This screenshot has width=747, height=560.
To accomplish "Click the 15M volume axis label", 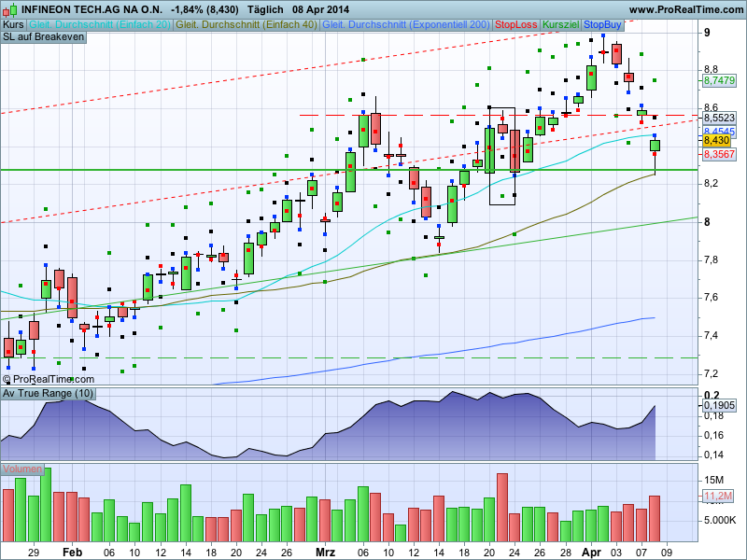I will click(713, 480).
